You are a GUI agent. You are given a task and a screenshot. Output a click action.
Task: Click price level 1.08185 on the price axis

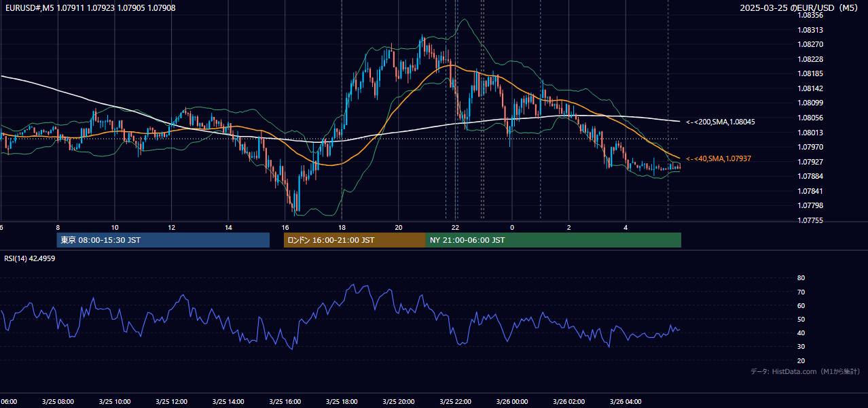pyautogui.click(x=811, y=73)
